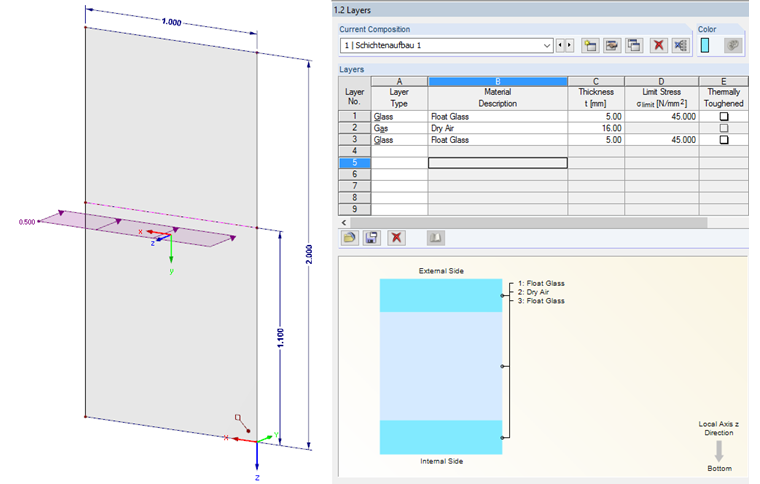Go to previous composition arrow
The image size is (760, 484).
point(560,46)
